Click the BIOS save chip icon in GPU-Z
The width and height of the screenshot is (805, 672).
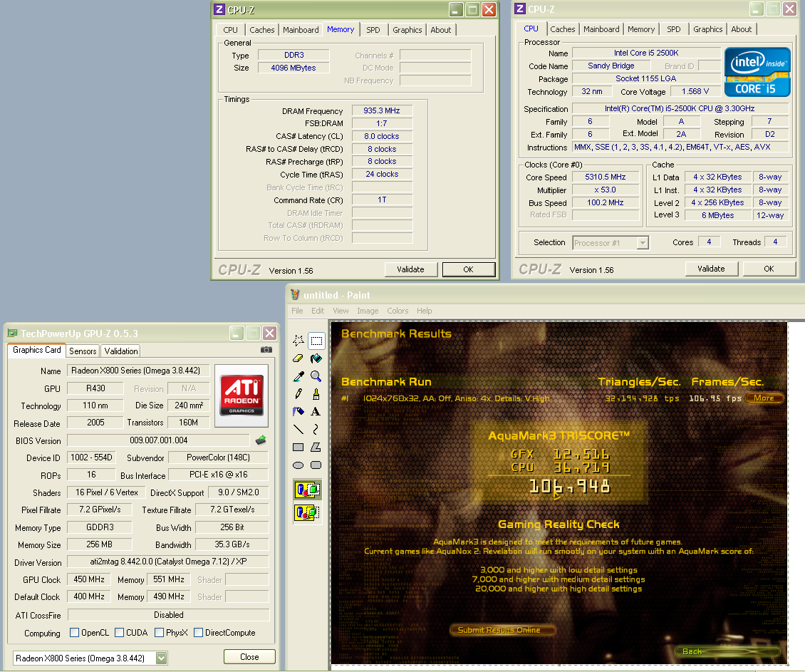click(x=261, y=440)
